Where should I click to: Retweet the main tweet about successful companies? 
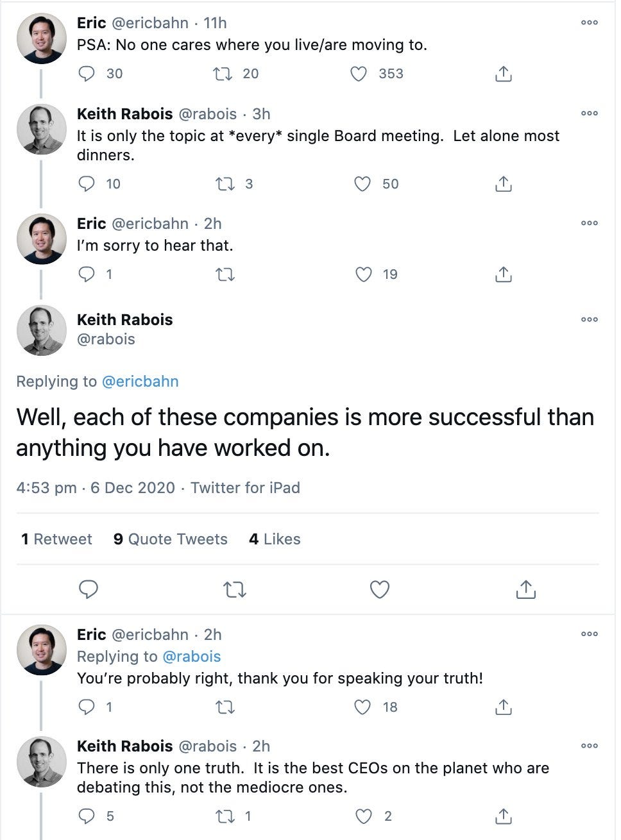tap(235, 589)
